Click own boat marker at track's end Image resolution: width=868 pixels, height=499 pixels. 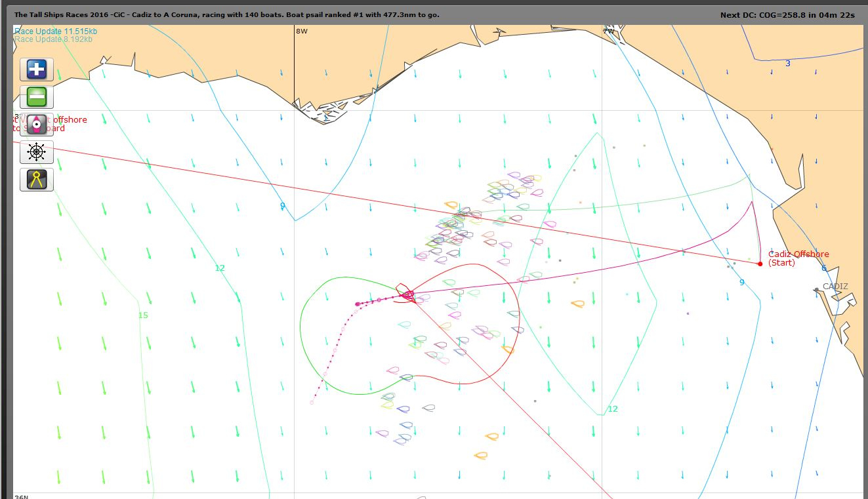407,294
